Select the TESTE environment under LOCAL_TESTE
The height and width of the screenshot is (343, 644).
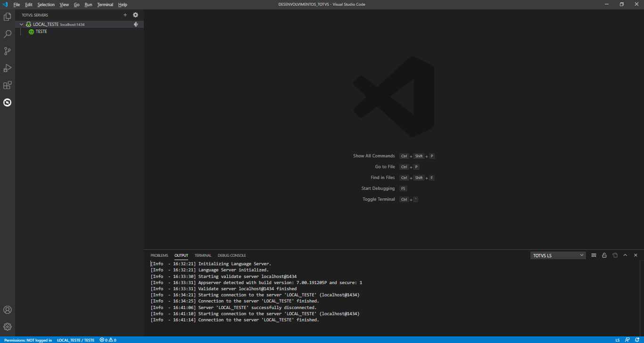[x=41, y=32]
